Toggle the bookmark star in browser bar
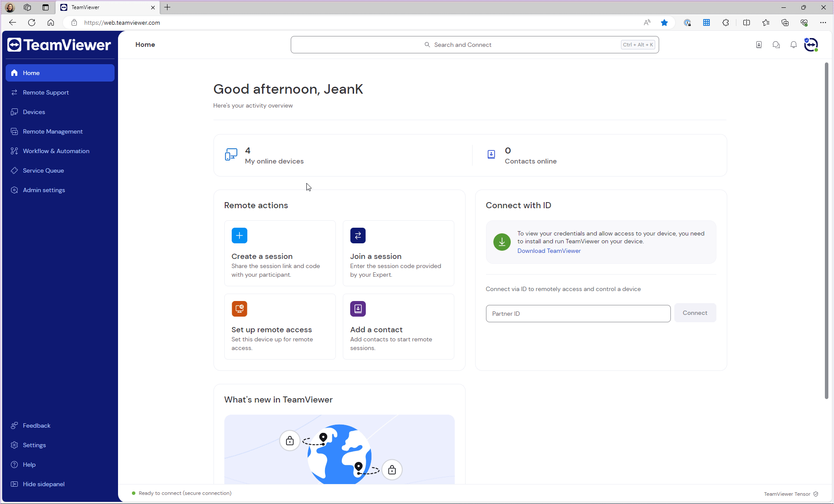 [x=665, y=23]
